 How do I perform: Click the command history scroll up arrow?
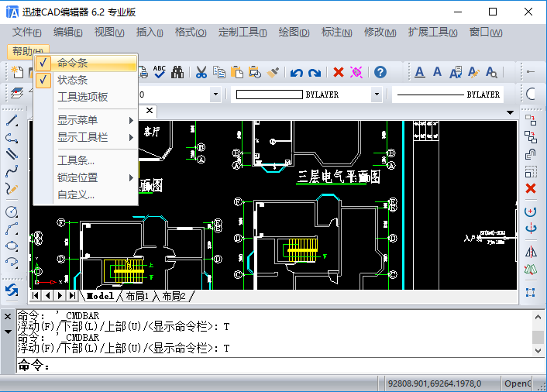538,317
